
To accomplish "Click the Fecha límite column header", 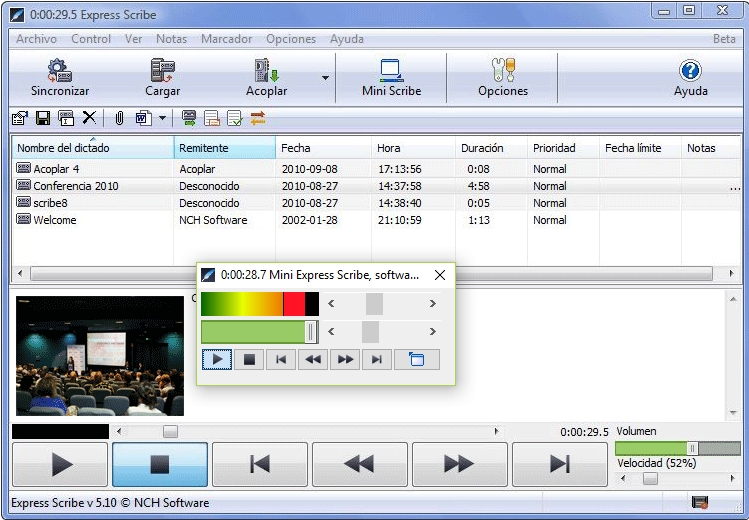I will (640, 148).
